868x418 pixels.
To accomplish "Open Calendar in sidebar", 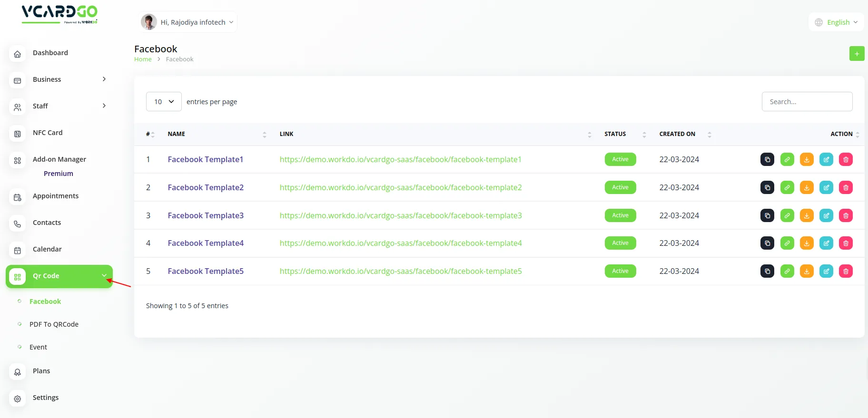I will [47, 249].
